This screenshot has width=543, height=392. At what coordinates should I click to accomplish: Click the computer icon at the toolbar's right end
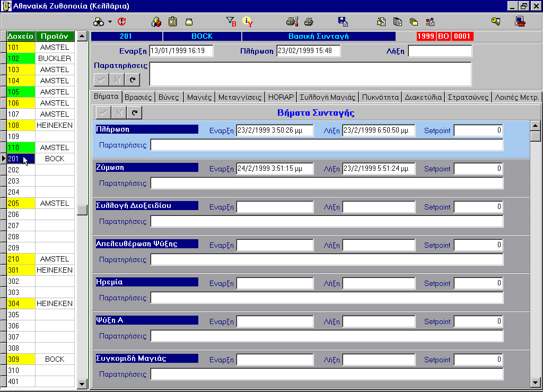pos(520,22)
